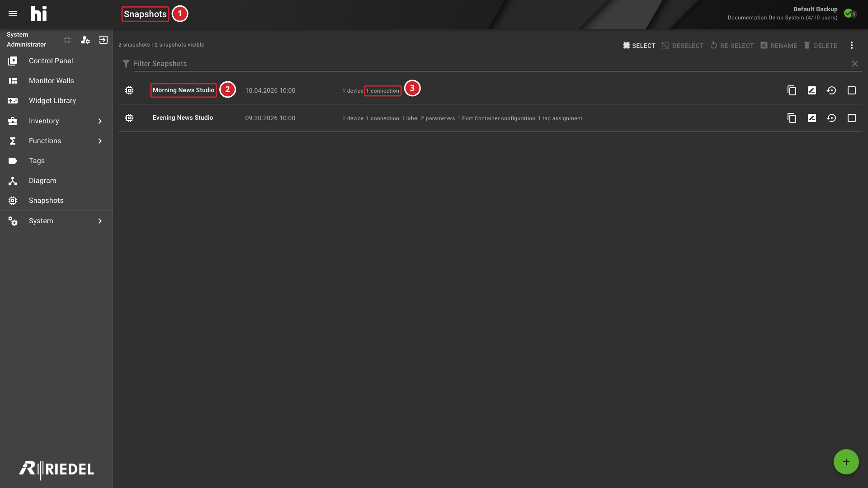This screenshot has height=488, width=868.
Task: Duplicate the Evening News Studio snapshot
Action: coord(792,118)
